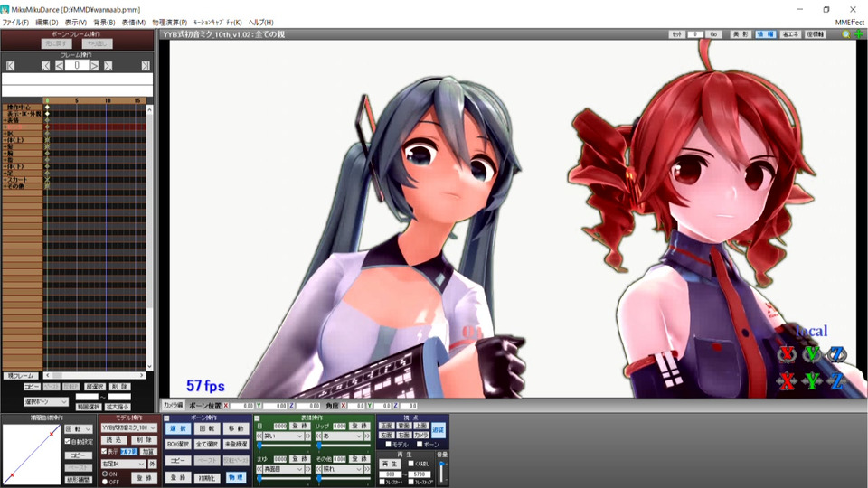Click the Y move axis icon
The height and width of the screenshot is (488, 868).
tap(812, 380)
